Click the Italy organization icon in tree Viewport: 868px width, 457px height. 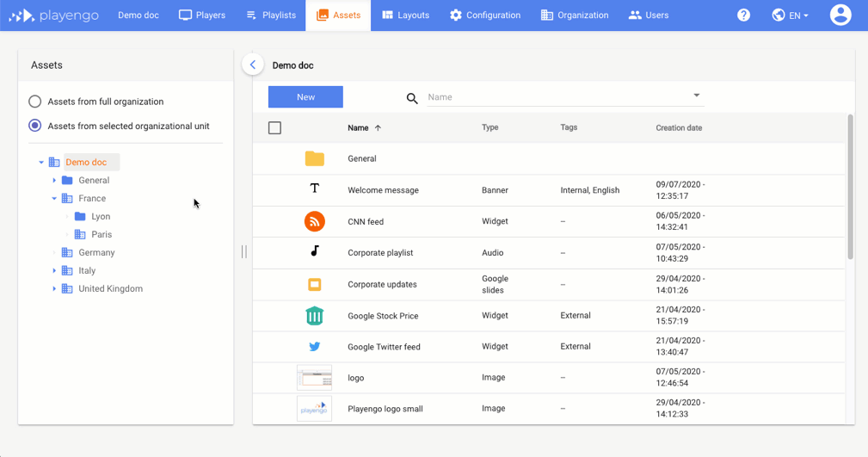67,271
